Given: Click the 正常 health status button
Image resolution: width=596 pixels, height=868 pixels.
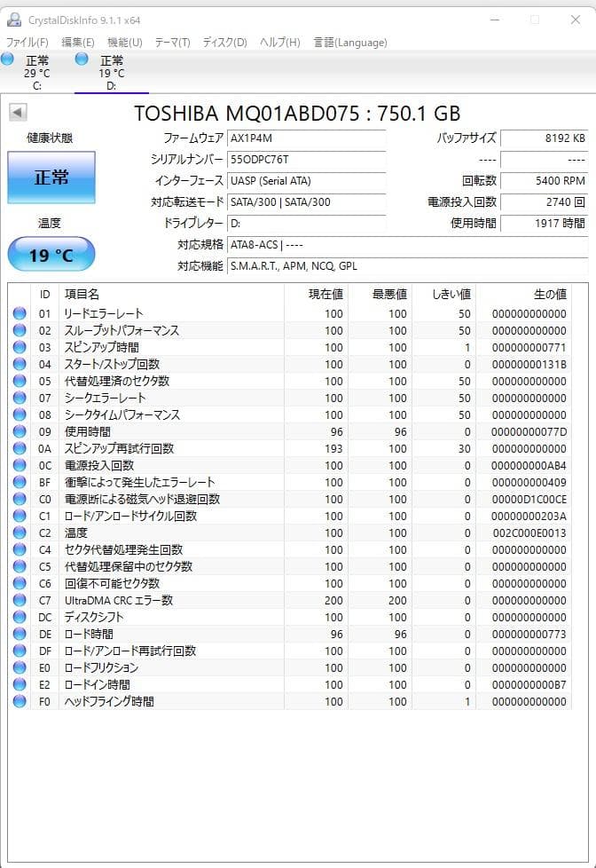Looking at the screenshot, I should pyautogui.click(x=51, y=178).
